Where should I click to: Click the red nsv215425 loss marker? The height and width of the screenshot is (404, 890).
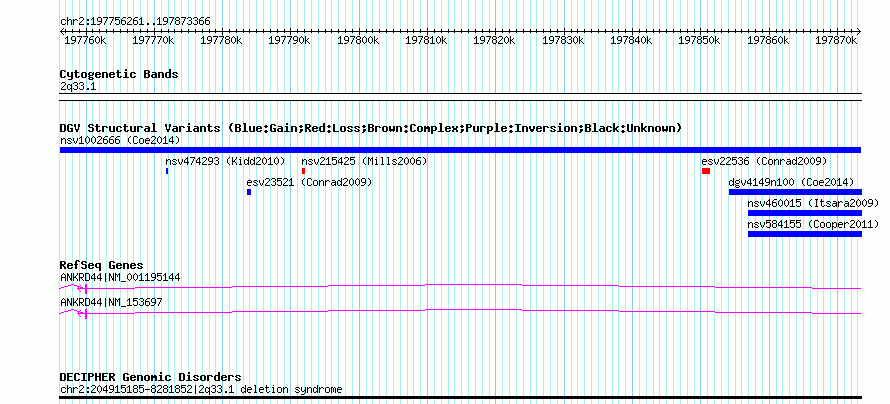tap(304, 171)
